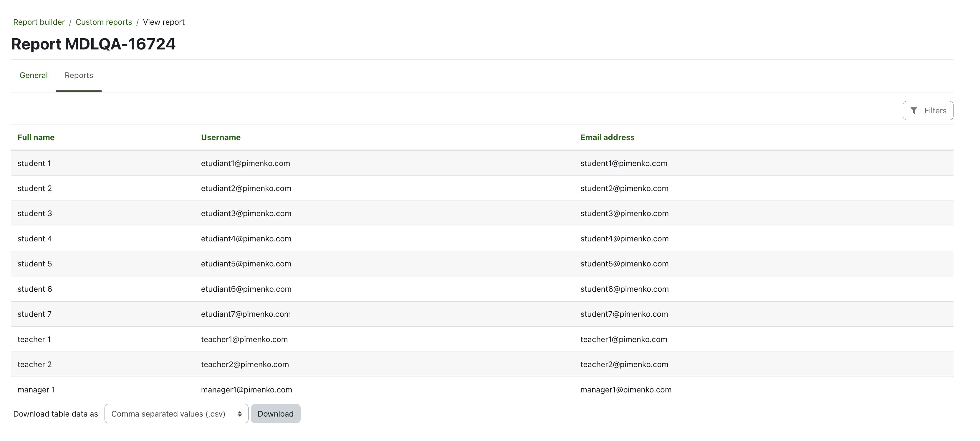Click username etudiant2@pimenko.com
Screen dimensions: 980x441
click(x=246, y=188)
